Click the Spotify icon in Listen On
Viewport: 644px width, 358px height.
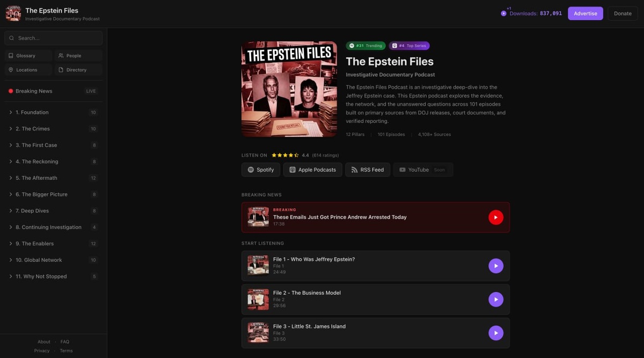(251, 170)
